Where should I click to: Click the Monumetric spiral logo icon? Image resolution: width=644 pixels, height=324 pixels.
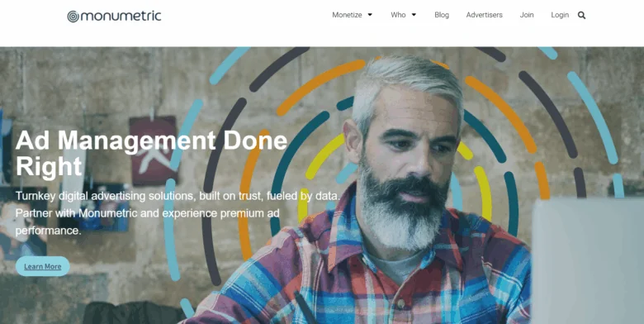point(73,17)
